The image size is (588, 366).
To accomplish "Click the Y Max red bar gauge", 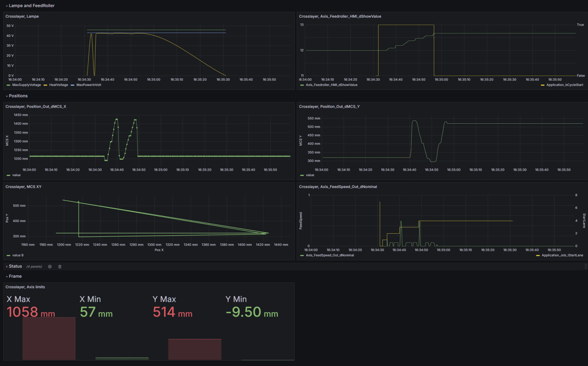I will point(195,349).
